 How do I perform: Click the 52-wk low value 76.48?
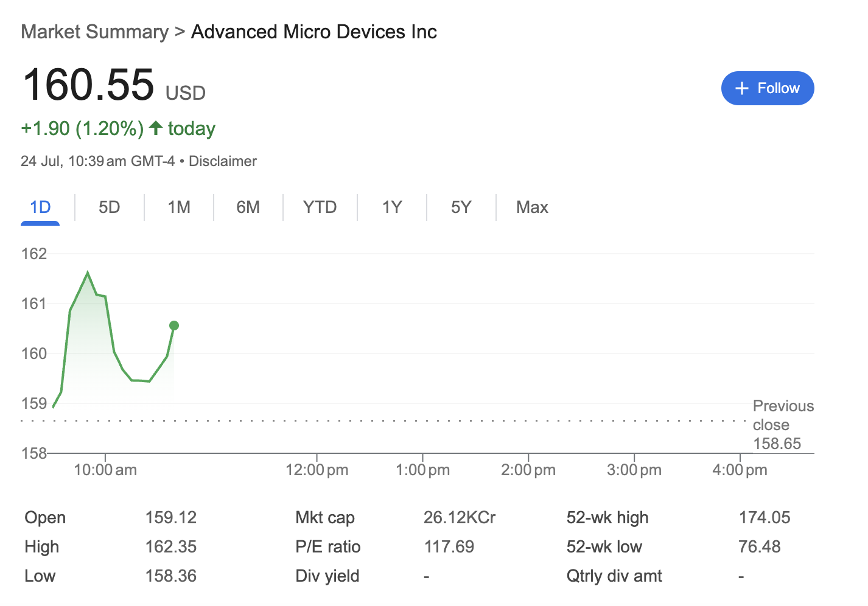[760, 547]
